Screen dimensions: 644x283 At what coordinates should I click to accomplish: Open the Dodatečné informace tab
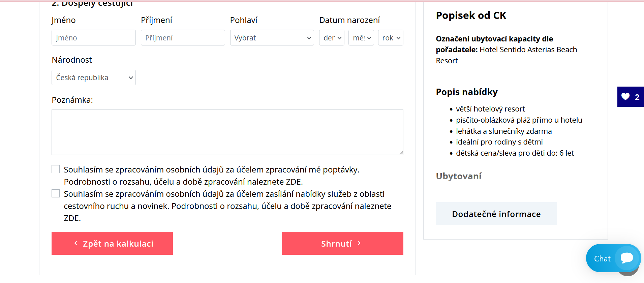[496, 214]
